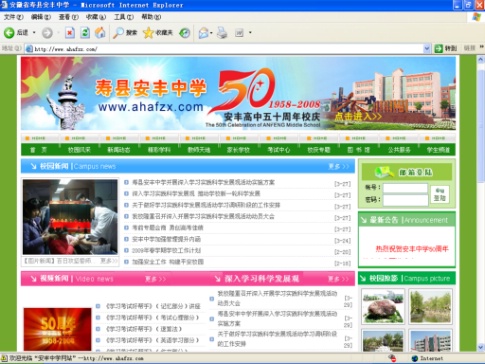Click 更多 in the 深入学习科学发展观 header
The height and width of the screenshot is (364, 485).
click(339, 279)
